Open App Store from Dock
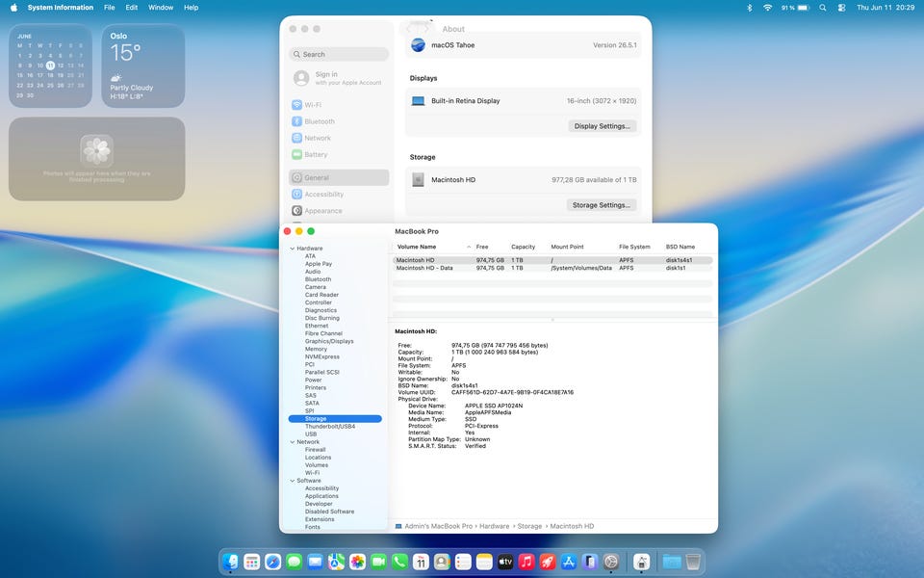This screenshot has height=578, width=924. click(569, 562)
